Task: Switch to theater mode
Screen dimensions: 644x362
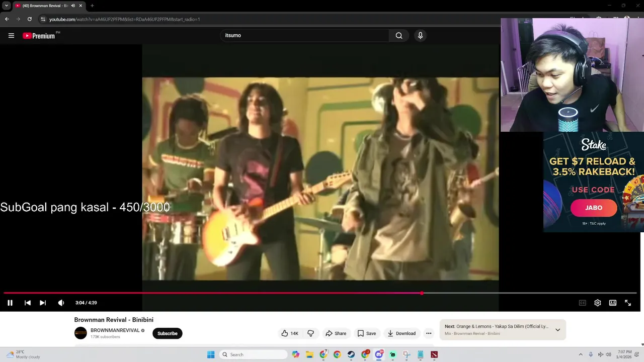Action: point(613,303)
